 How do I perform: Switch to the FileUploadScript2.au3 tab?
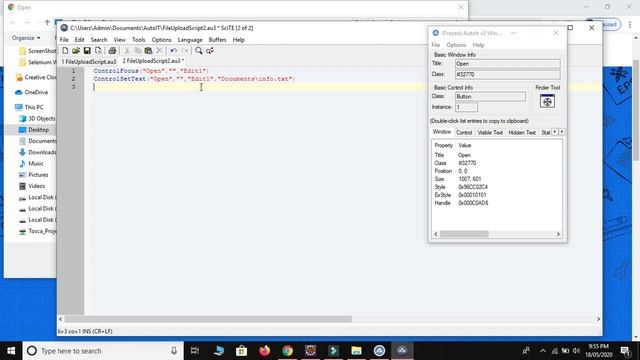click(152, 61)
